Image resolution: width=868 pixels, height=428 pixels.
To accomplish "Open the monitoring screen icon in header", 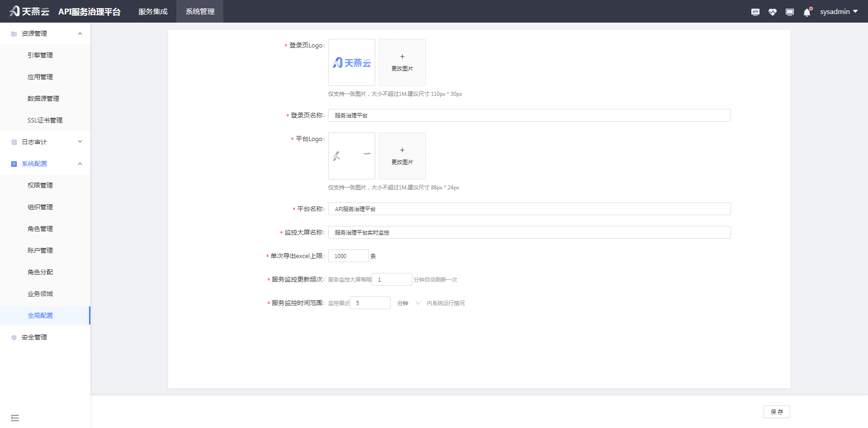I will tap(789, 12).
